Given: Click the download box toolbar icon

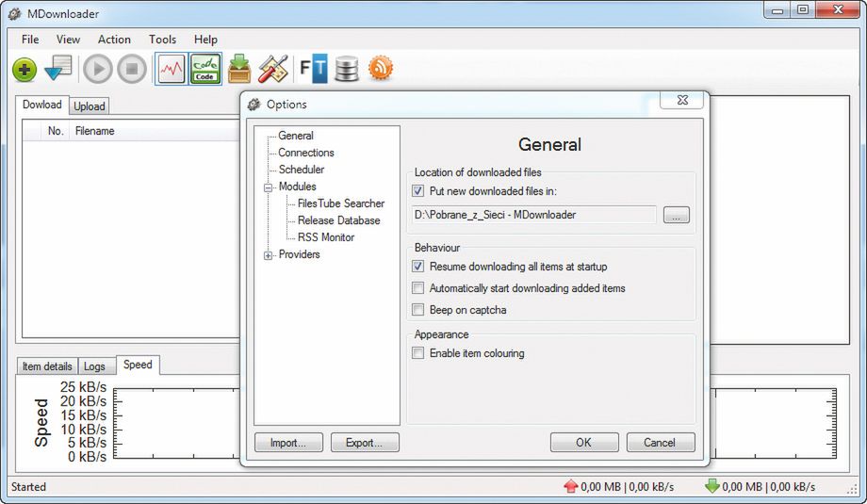Looking at the screenshot, I should click(239, 69).
